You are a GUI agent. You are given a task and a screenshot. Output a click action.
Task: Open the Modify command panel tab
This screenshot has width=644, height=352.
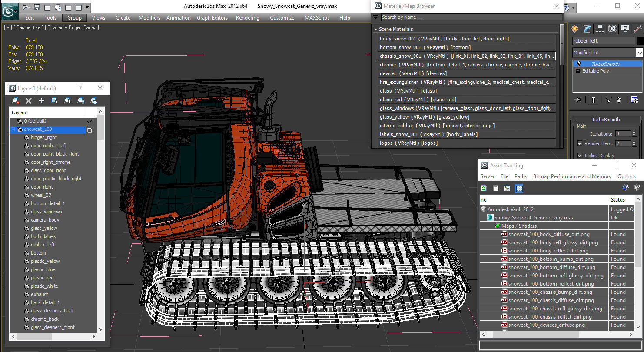(588, 29)
